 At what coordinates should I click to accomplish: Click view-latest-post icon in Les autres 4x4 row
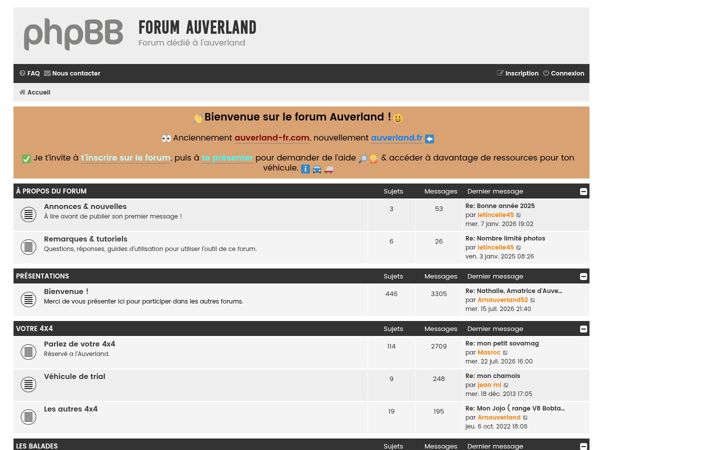click(x=525, y=418)
